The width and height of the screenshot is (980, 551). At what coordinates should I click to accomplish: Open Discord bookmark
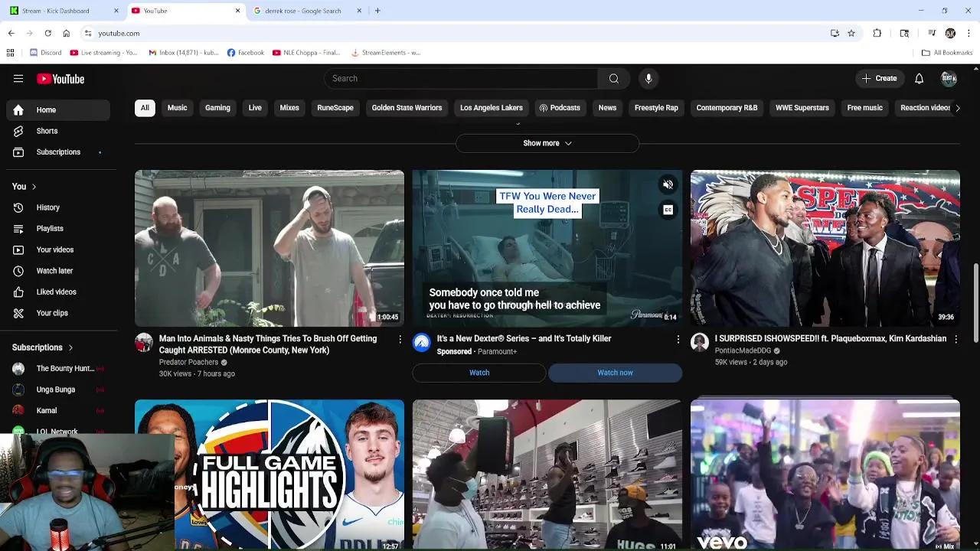tap(45, 53)
